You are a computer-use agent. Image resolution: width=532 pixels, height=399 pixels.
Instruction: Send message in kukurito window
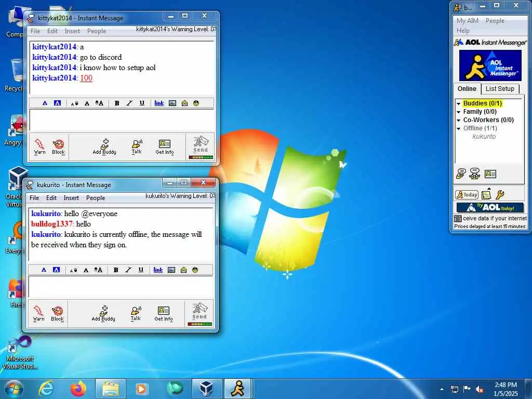[200, 314]
